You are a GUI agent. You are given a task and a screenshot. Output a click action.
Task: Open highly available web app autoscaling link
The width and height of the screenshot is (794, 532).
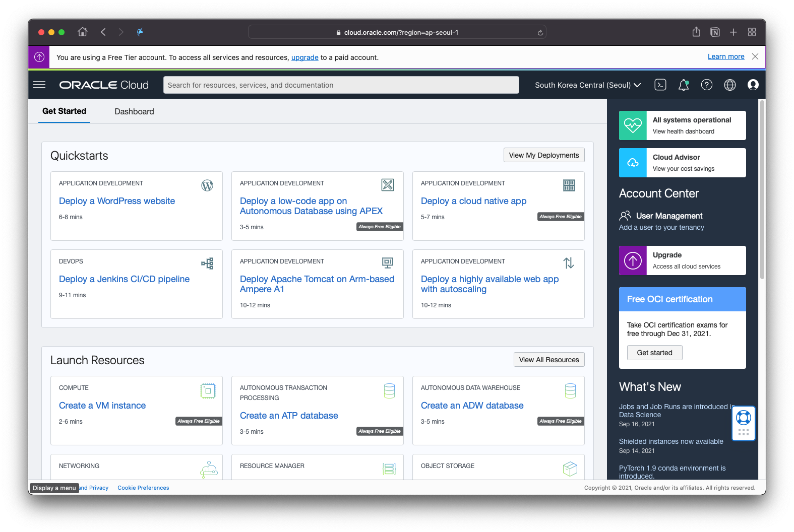tap(490, 284)
